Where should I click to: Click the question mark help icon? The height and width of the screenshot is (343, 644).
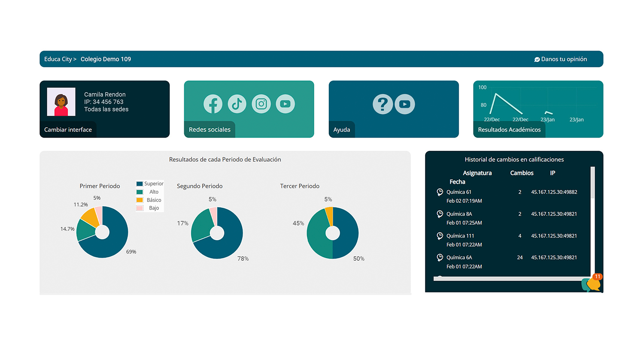382,104
